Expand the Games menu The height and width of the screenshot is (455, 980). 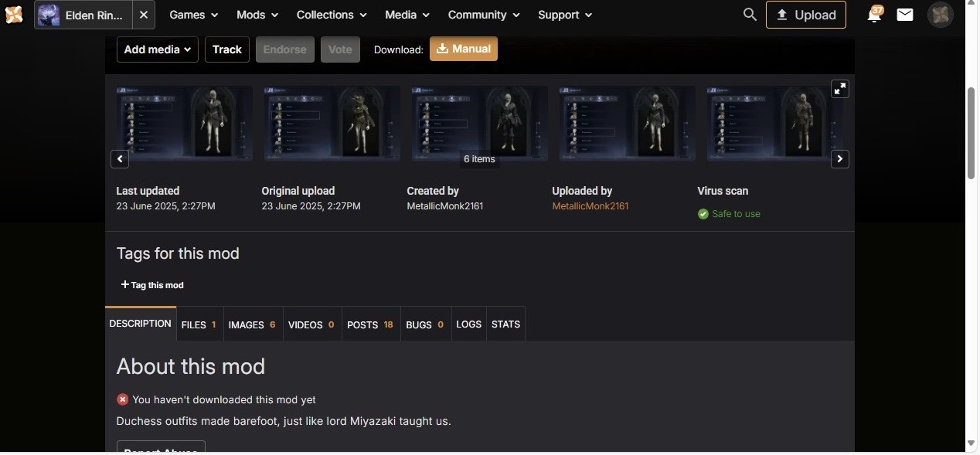(x=194, y=15)
